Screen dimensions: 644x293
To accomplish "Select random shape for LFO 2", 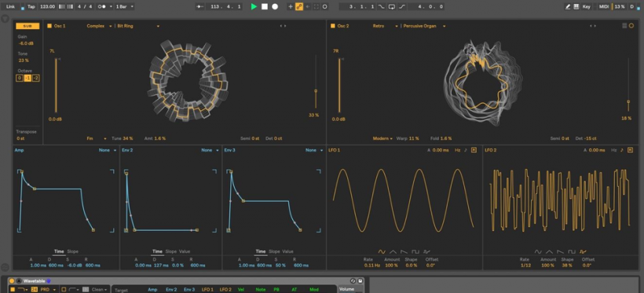I will tap(583, 251).
